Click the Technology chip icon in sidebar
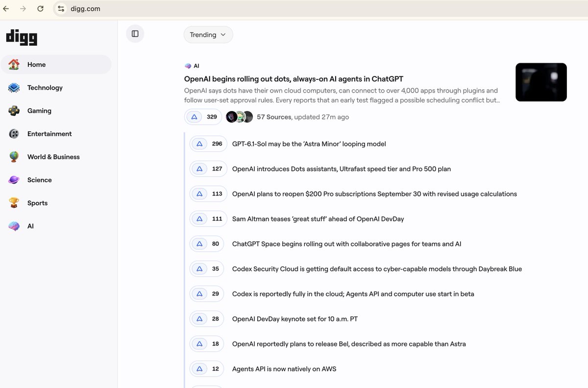The image size is (588, 388). 14,88
